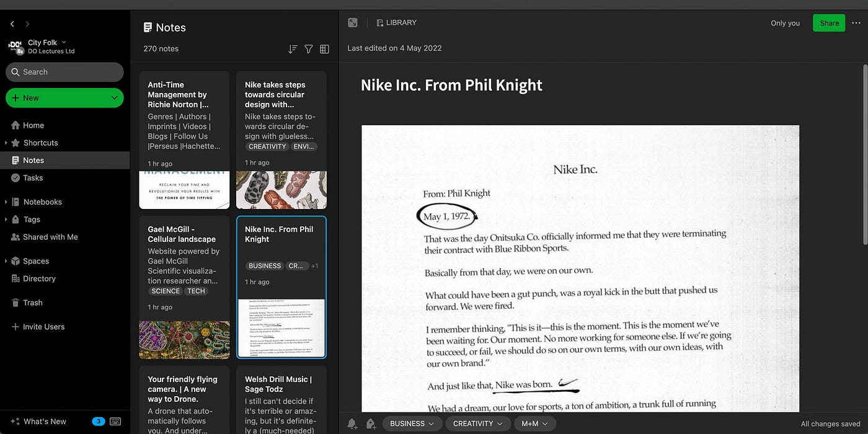The height and width of the screenshot is (434, 868).
Task: Click TECH tag on Gael McGill card
Action: 196,291
